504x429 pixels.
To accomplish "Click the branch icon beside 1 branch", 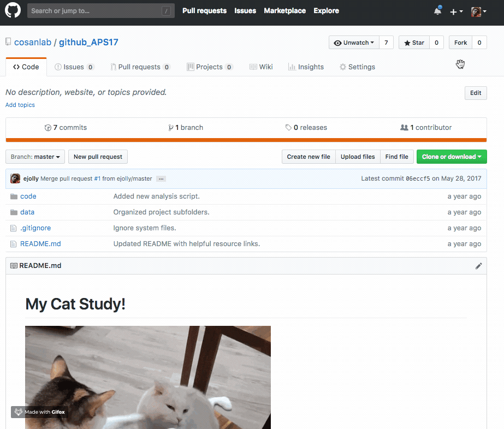I will pos(171,127).
